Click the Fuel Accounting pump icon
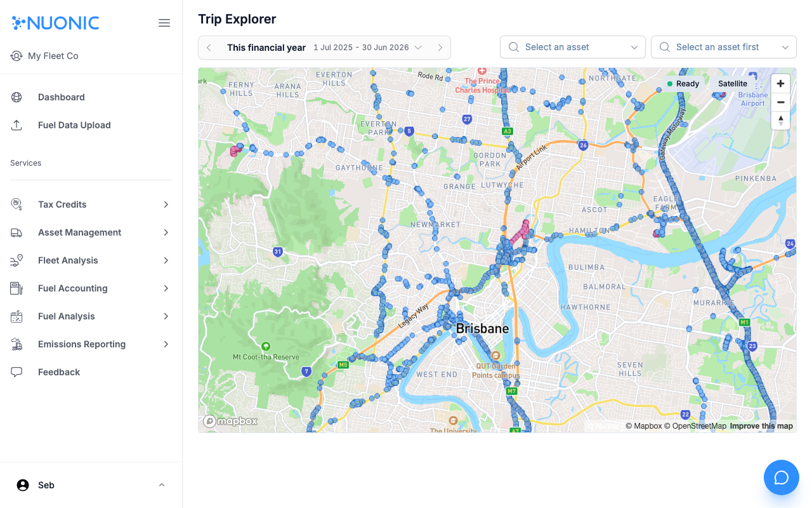 [16, 288]
